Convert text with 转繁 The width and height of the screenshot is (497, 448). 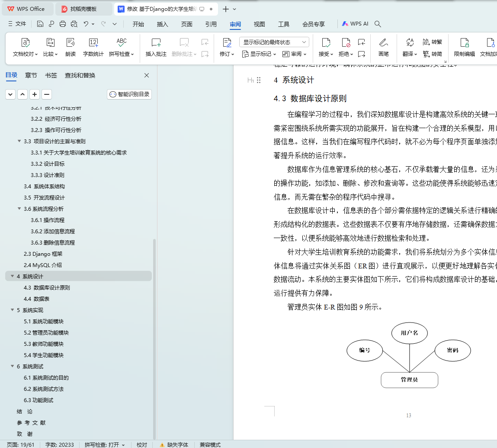point(433,42)
